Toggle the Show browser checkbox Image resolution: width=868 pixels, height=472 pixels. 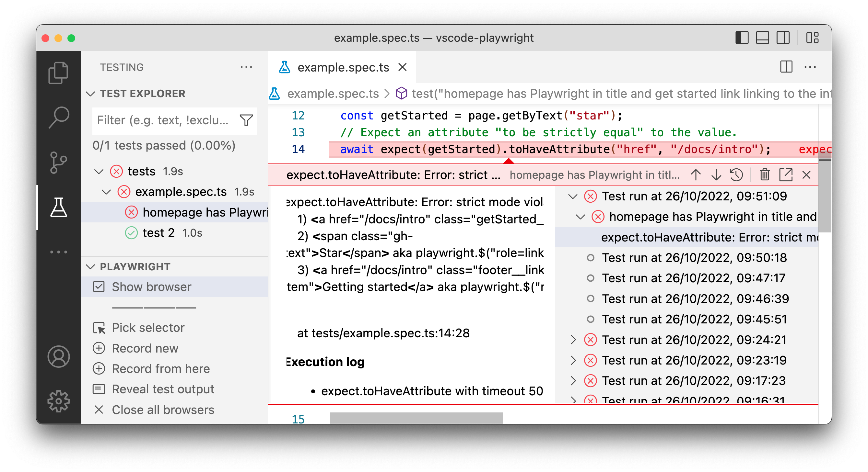pos(99,287)
